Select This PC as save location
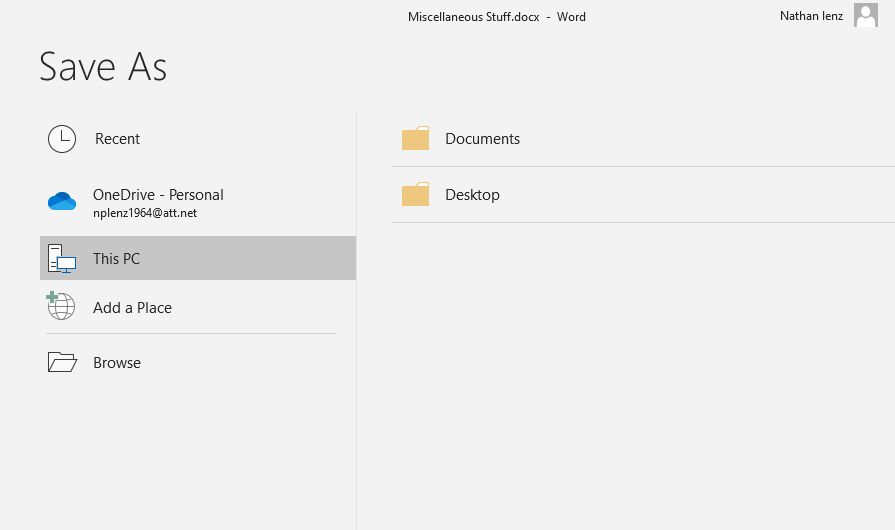Screen dimensions: 895x530 click(198, 258)
